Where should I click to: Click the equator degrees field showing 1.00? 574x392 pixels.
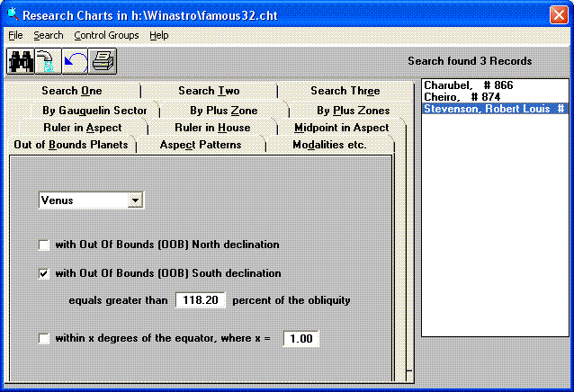click(x=300, y=339)
